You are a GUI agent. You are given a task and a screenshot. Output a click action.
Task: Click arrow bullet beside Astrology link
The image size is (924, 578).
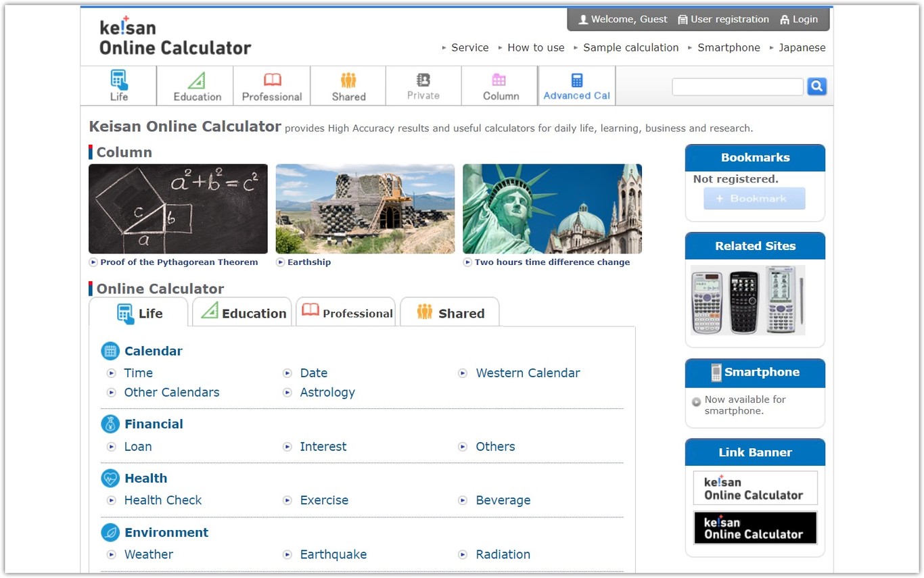pos(287,393)
